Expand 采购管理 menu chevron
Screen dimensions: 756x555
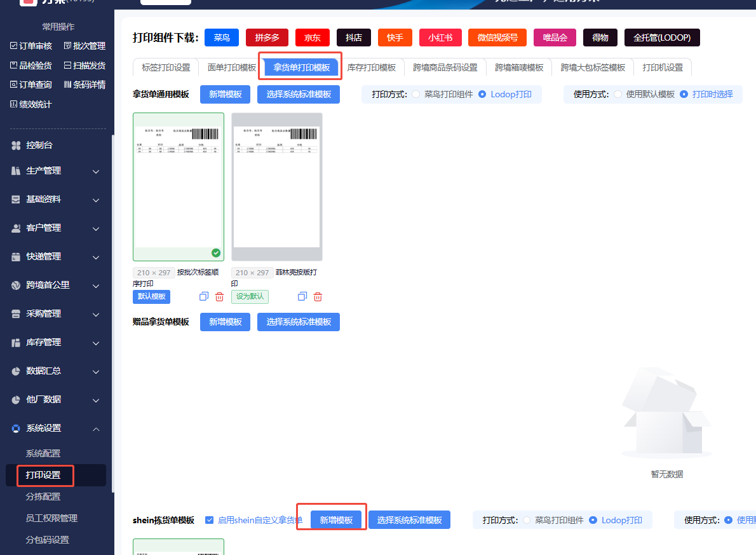[x=96, y=314]
